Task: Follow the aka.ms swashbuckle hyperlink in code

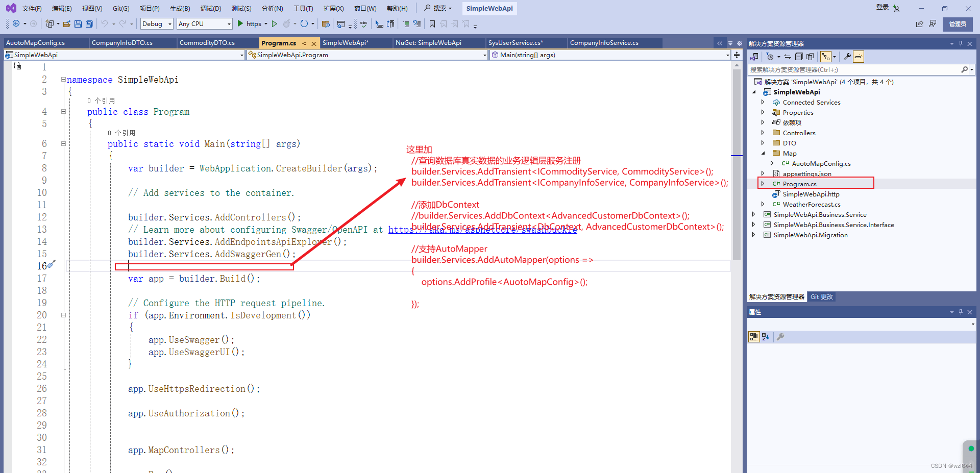Action: (x=482, y=230)
